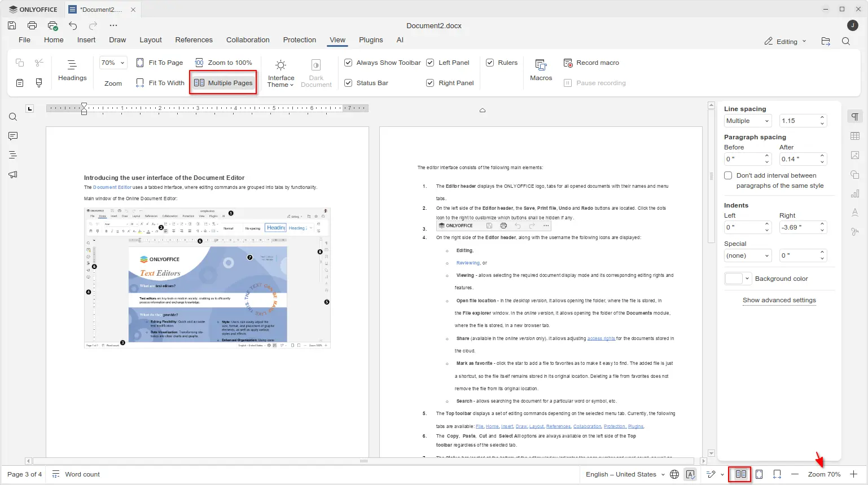Screen dimensions: 868x485
Task: Open the Comments panel in left sidebar
Action: tap(13, 136)
